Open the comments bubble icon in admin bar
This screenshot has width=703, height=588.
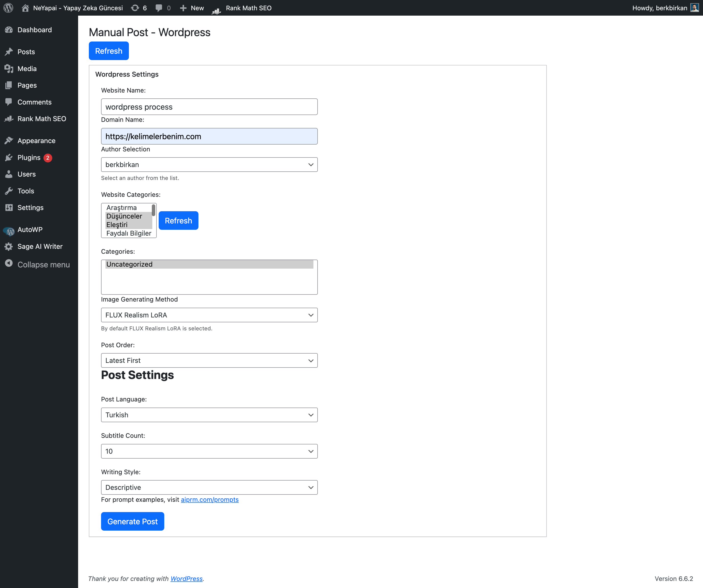[x=159, y=8]
